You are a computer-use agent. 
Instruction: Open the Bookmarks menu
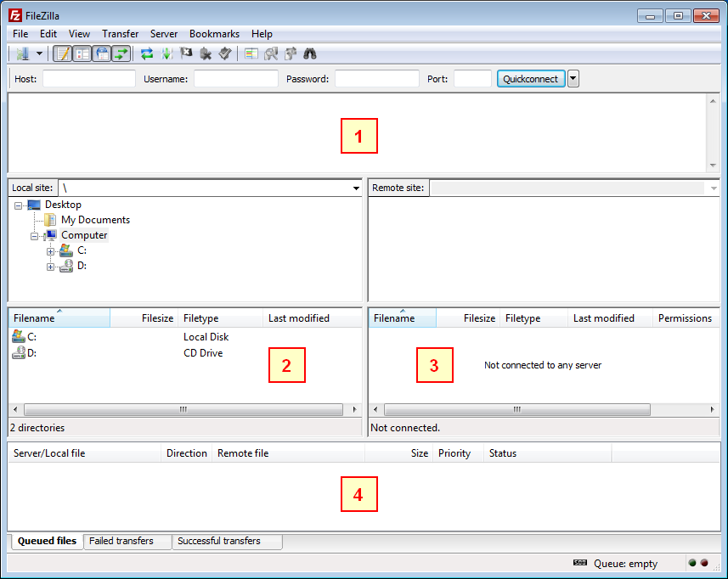coord(215,34)
